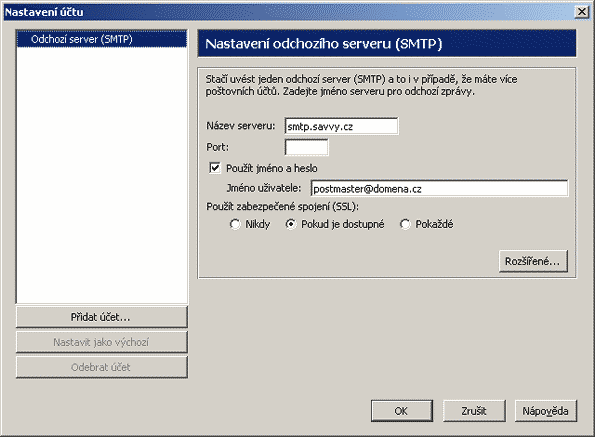Click the Nastavení odchozího serveru header
The height and width of the screenshot is (437, 595).
click(x=387, y=44)
